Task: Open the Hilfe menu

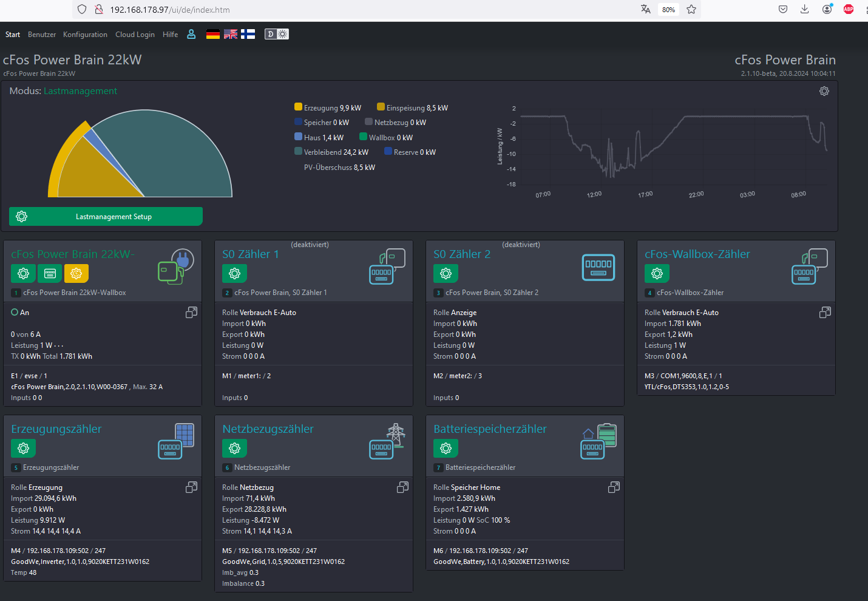Action: point(170,35)
